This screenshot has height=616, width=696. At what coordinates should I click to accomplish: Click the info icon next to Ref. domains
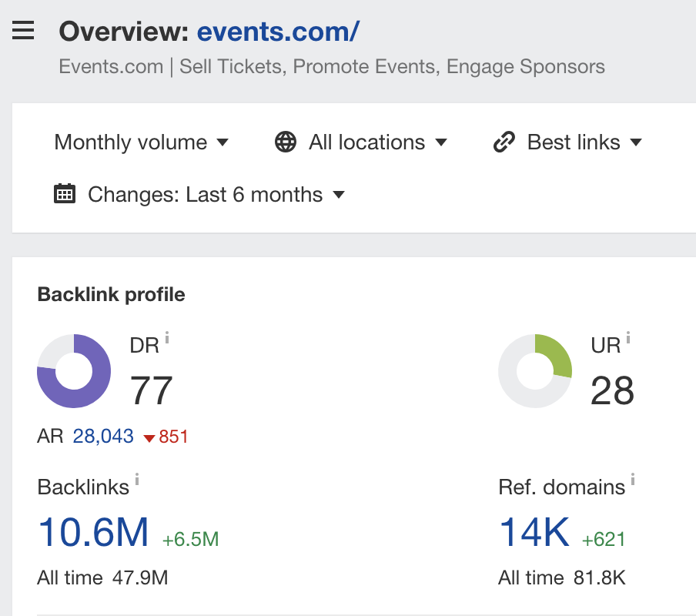[x=633, y=479]
